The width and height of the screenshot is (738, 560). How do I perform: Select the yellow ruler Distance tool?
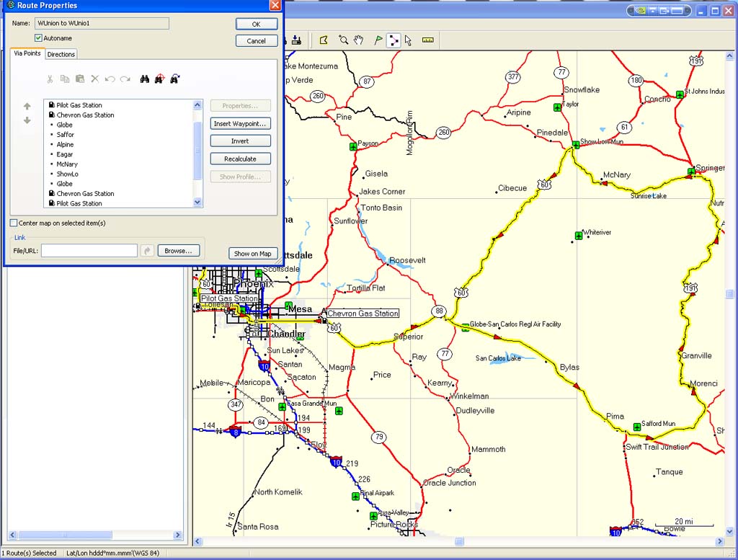[x=428, y=40]
